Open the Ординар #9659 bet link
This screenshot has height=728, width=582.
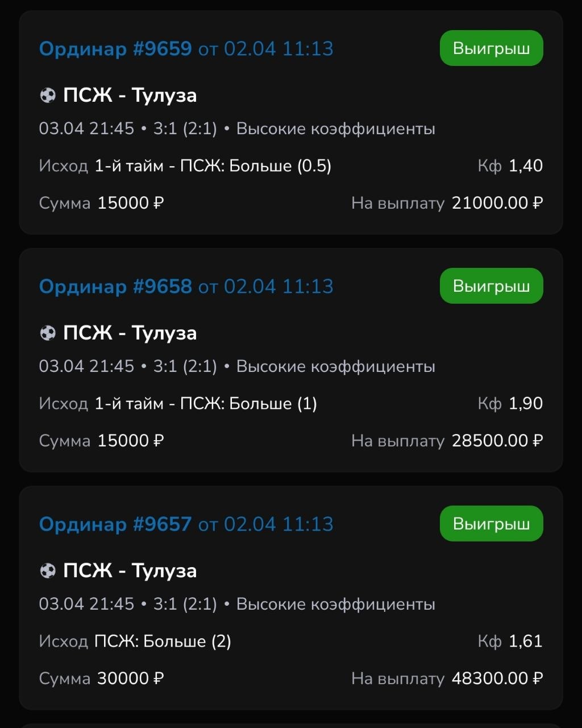[115, 49]
